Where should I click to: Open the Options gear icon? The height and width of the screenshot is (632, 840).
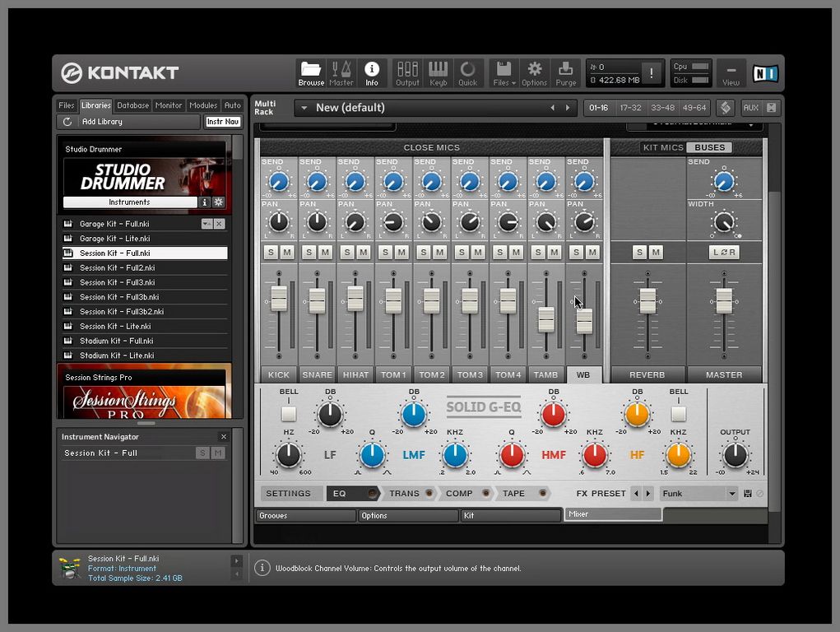534,73
